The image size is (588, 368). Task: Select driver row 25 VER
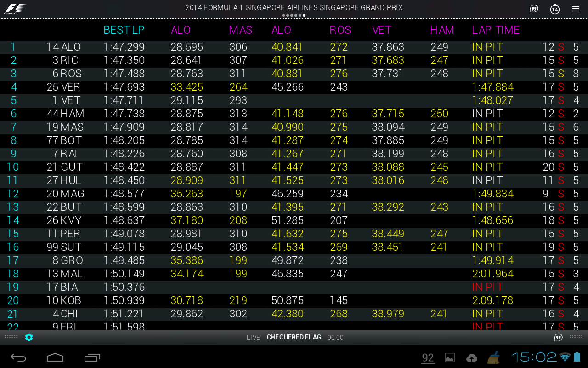coord(294,87)
